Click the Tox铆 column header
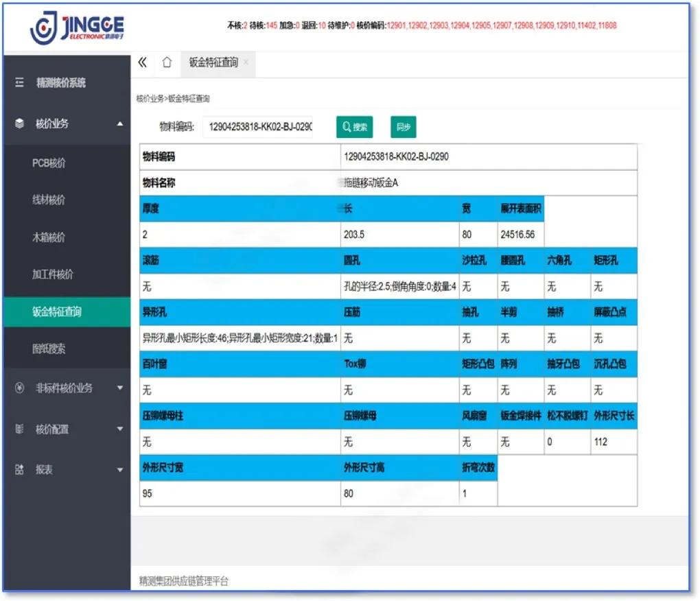The image size is (700, 601). (400, 364)
